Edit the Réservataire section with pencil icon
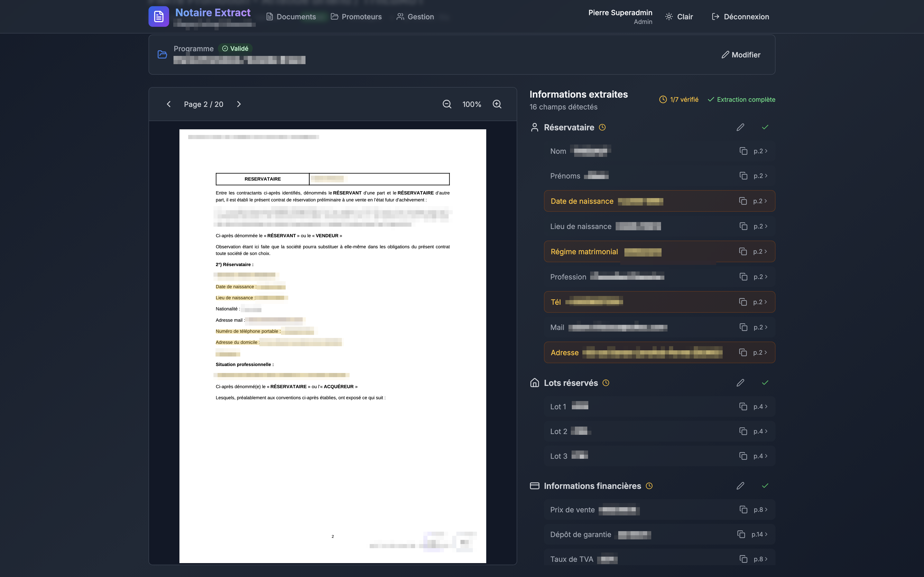 point(740,128)
